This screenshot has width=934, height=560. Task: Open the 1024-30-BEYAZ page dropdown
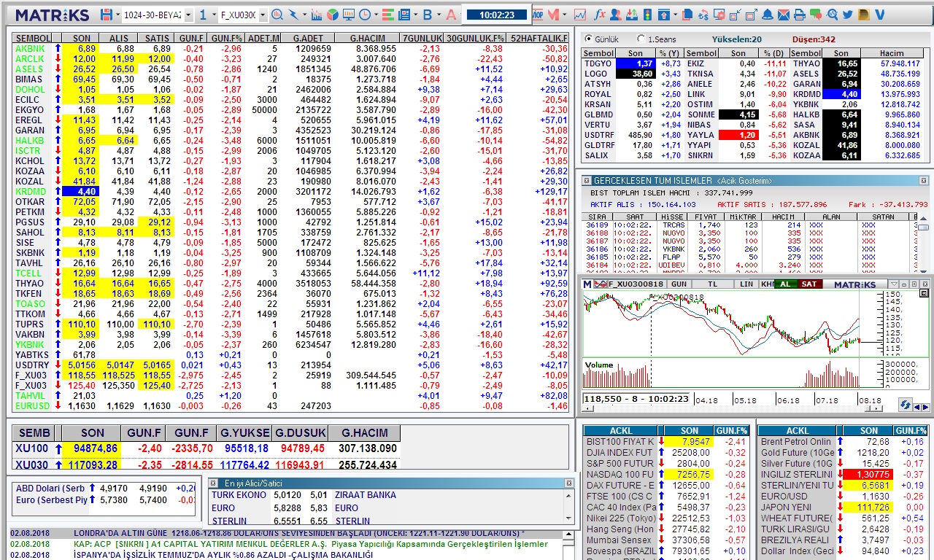(x=188, y=15)
